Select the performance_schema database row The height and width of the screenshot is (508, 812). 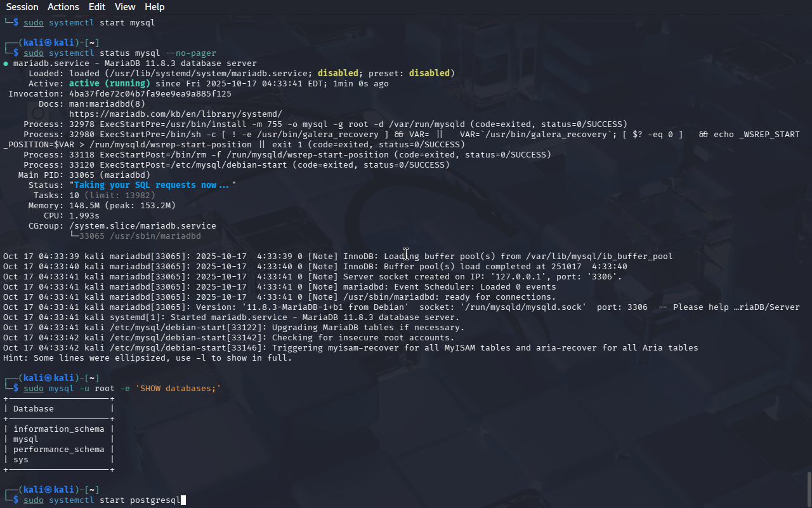(58, 450)
